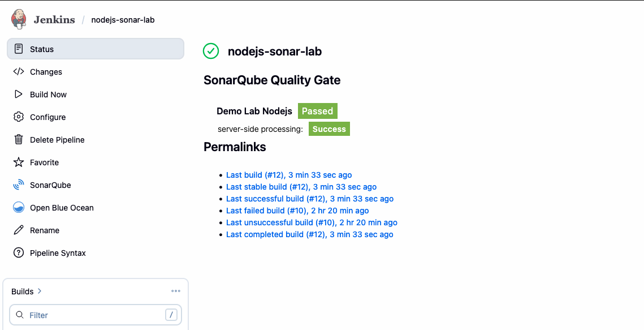Click the green build success checkmark
This screenshot has width=644, height=330.
[x=211, y=52]
